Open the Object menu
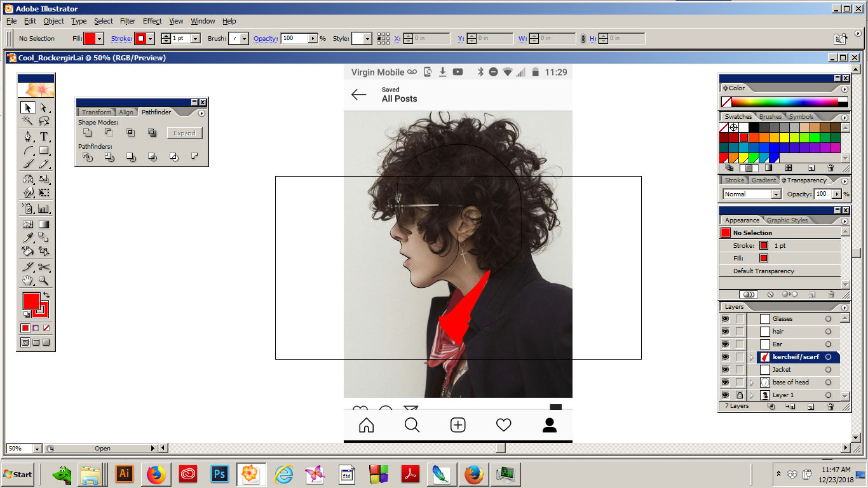The width and height of the screenshot is (868, 488). tap(53, 21)
